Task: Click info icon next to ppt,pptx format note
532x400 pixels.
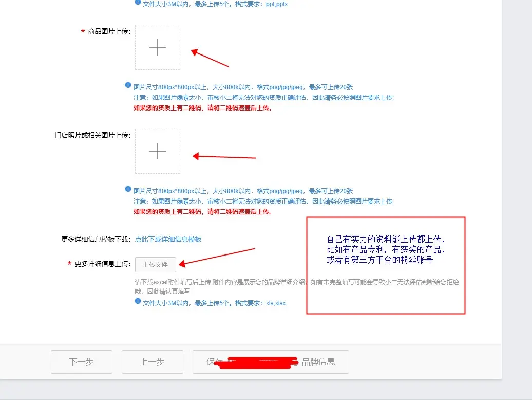Action: pos(138,2)
